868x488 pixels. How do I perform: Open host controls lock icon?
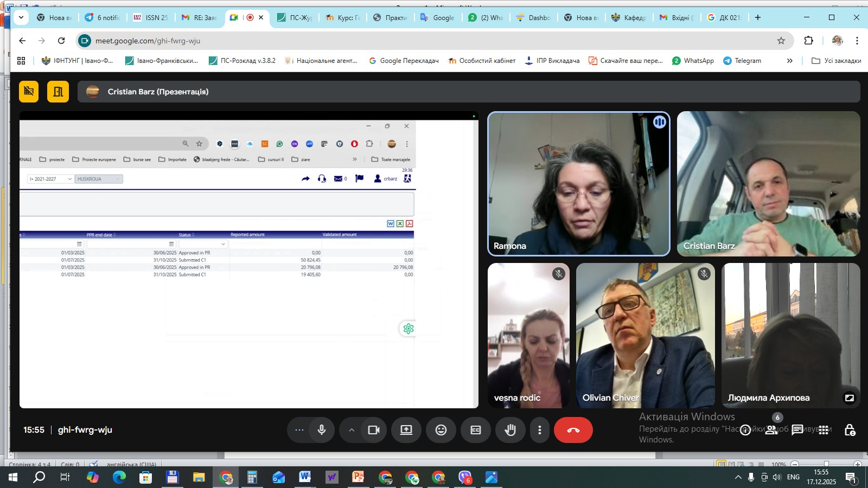[x=850, y=430]
